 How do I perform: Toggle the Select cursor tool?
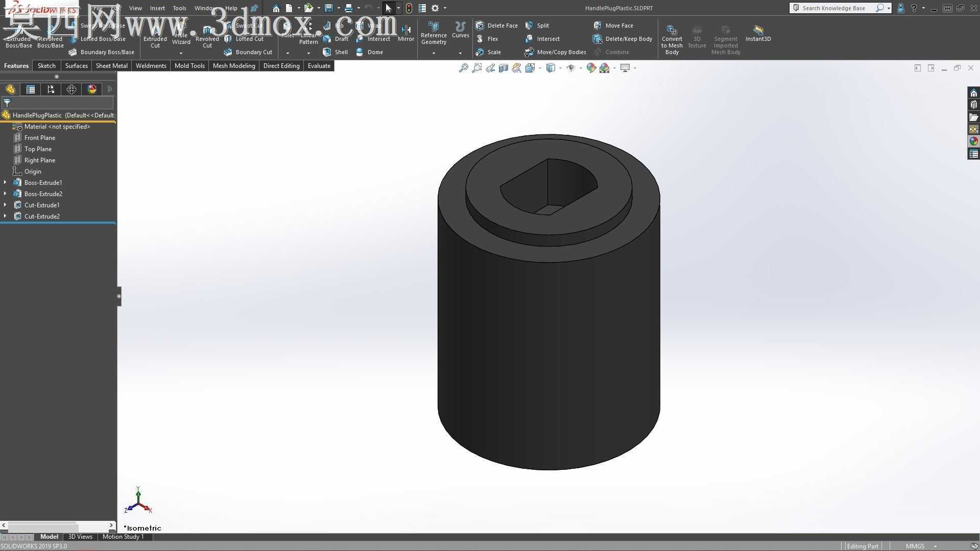389,8
